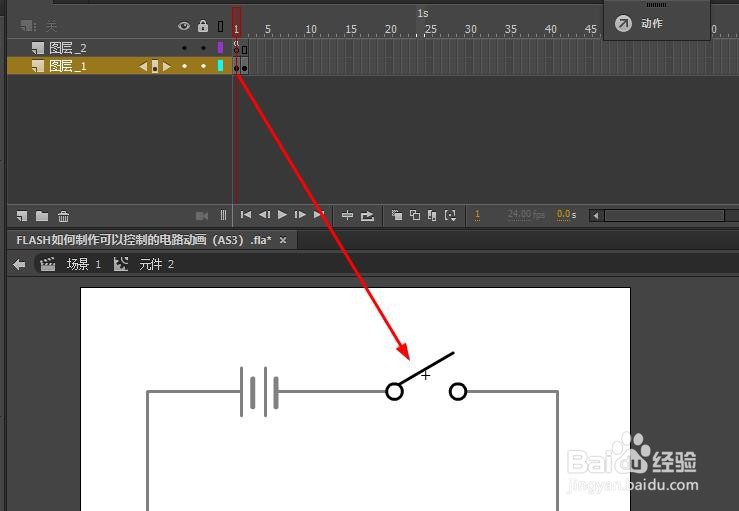Screen dimensions: 739x511
Task: Click cyan outline swatch of 图层_1
Action: point(220,66)
